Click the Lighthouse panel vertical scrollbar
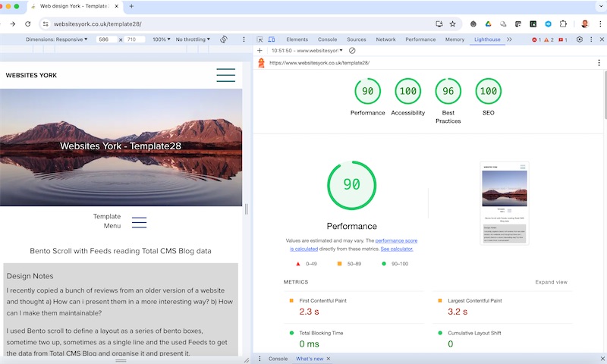Screen dimensions: 607x364 (605, 95)
